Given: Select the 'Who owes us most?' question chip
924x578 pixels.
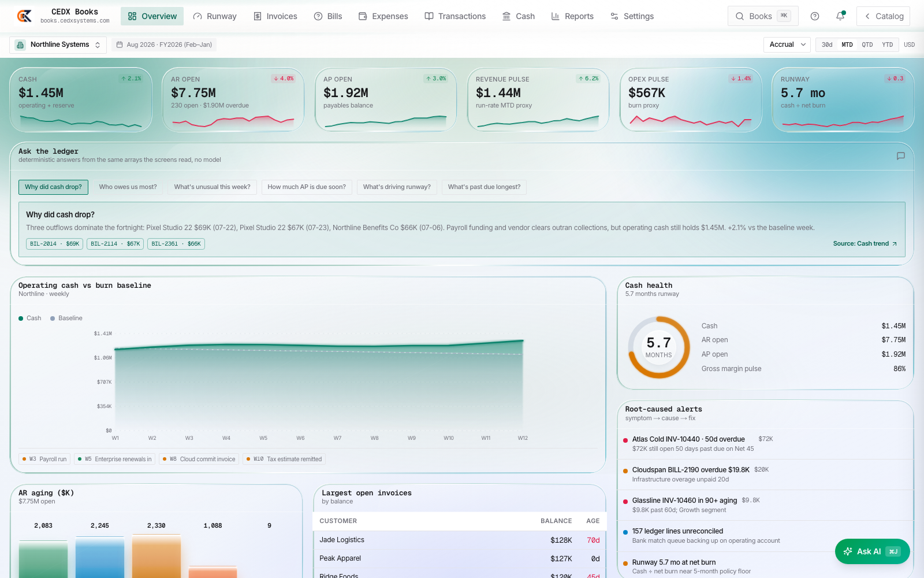Looking at the screenshot, I should click(128, 187).
